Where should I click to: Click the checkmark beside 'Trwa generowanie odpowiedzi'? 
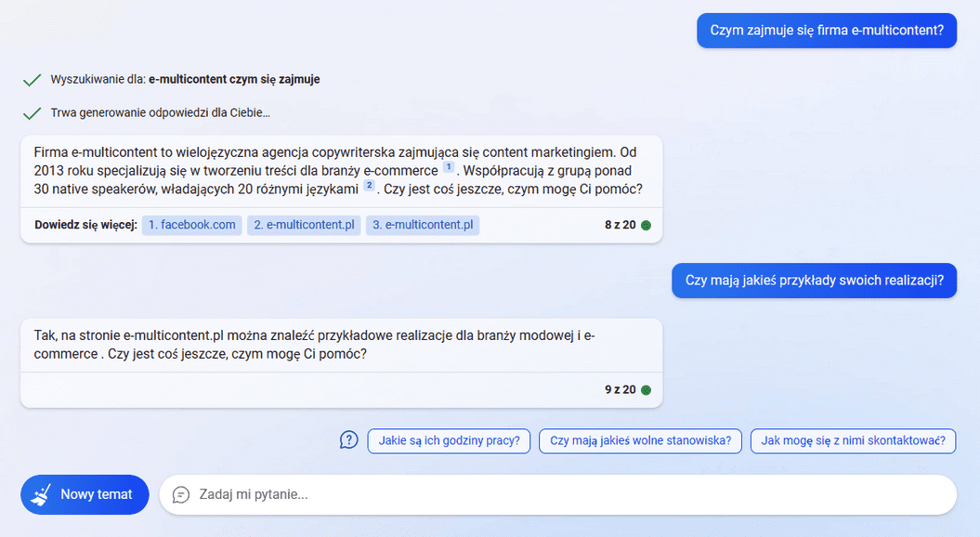coord(33,113)
